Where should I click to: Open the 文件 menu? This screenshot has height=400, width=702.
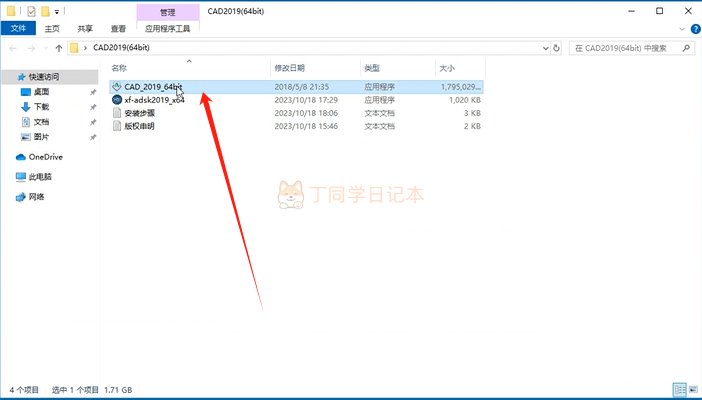[18, 28]
